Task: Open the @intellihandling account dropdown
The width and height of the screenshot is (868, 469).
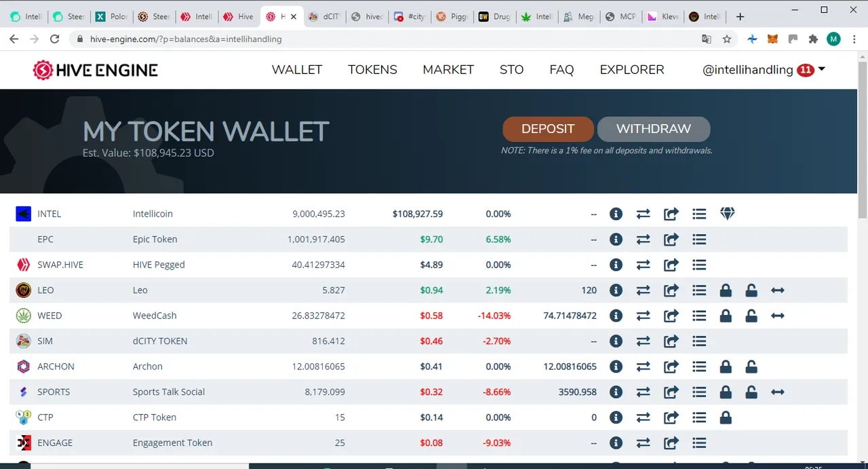Action: click(x=764, y=69)
